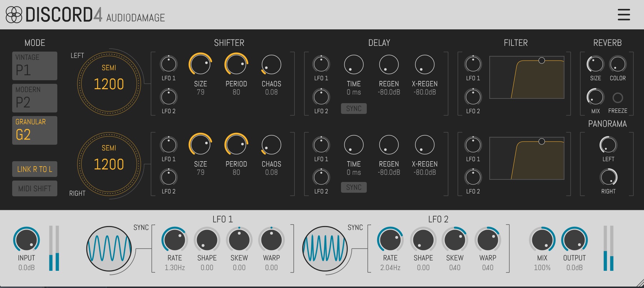Click right filter LFO 2 knob

[x=473, y=177]
